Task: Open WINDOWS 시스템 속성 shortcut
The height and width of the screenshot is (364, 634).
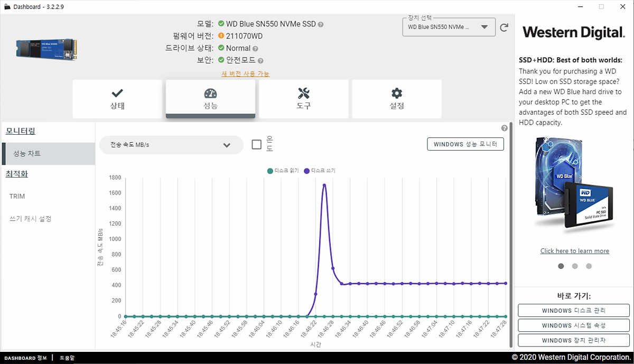Action: (574, 325)
